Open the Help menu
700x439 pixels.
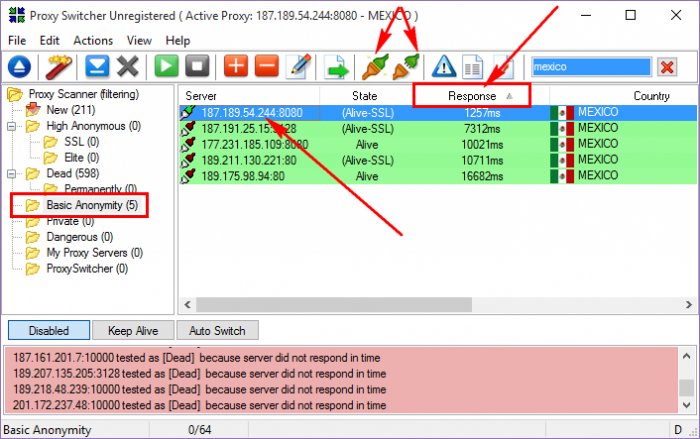point(178,41)
